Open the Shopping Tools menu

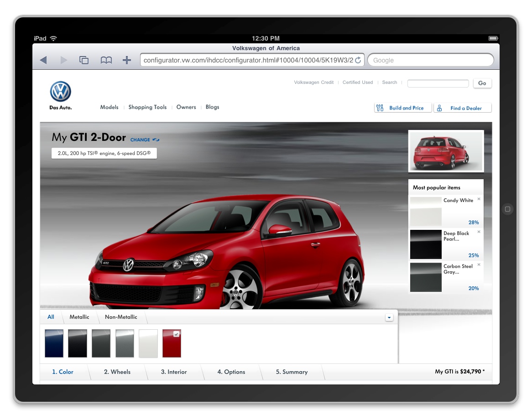147,107
